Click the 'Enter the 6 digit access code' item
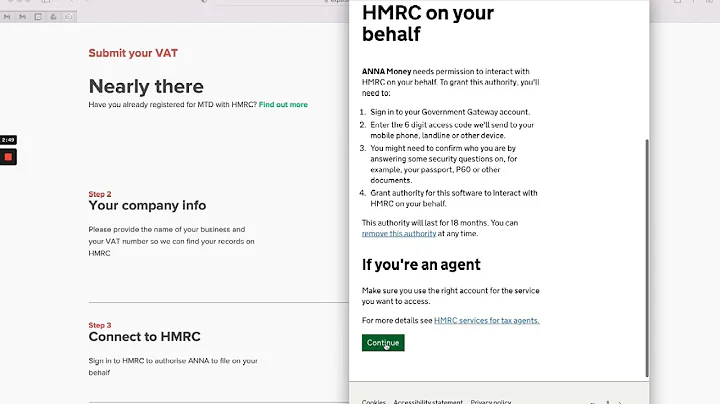 tap(452, 130)
